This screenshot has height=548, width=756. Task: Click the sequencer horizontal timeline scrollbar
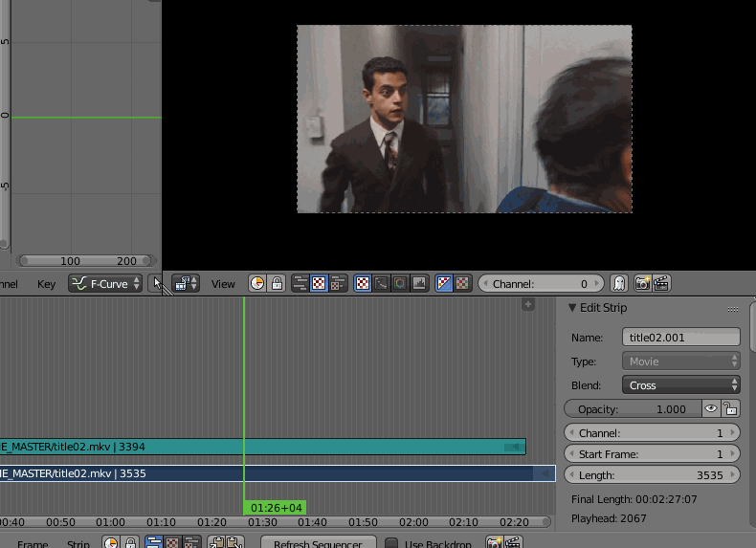point(275,522)
